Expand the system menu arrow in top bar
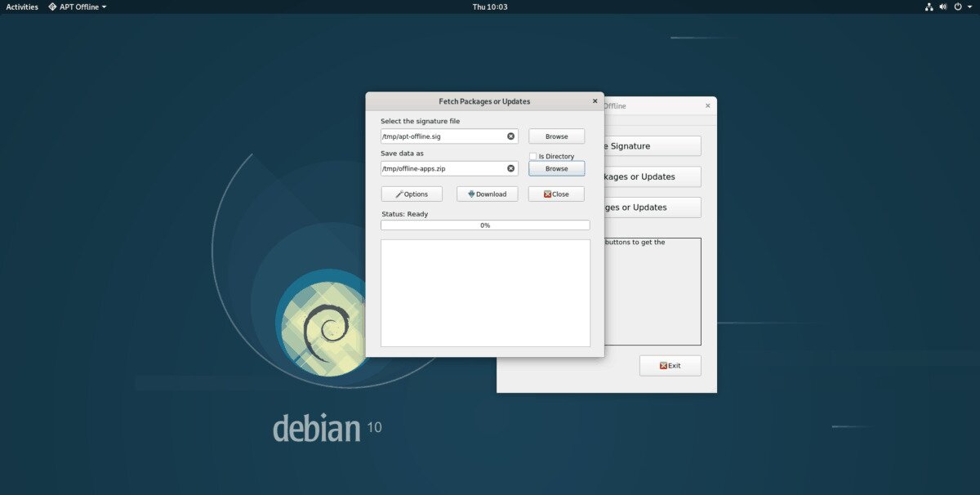This screenshot has height=495, width=980. [969, 7]
